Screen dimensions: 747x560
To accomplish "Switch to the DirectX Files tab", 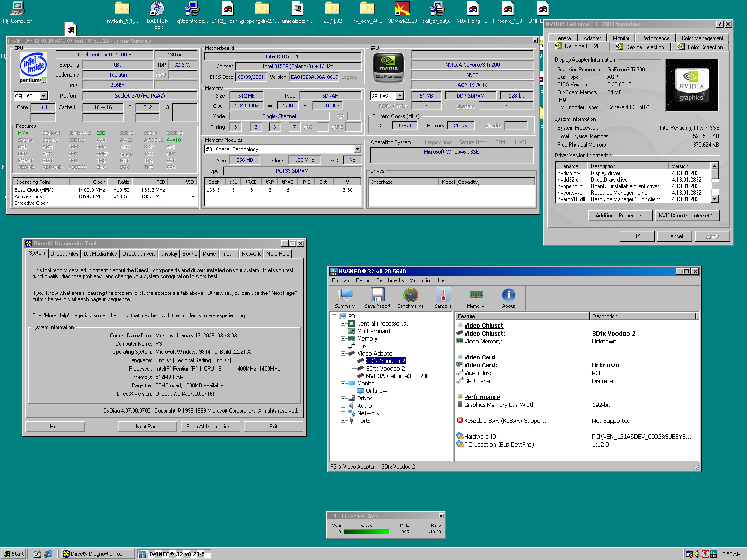I will (x=64, y=254).
